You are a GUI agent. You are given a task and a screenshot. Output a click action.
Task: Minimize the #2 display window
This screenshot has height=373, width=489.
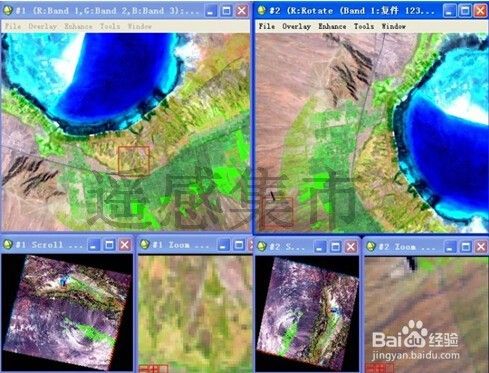click(x=449, y=11)
